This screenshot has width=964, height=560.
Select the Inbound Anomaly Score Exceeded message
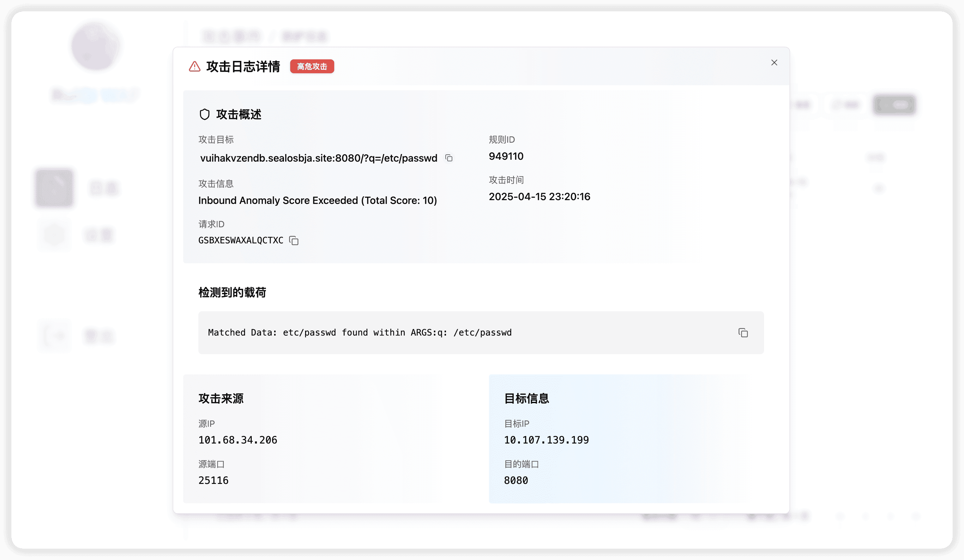[317, 200]
